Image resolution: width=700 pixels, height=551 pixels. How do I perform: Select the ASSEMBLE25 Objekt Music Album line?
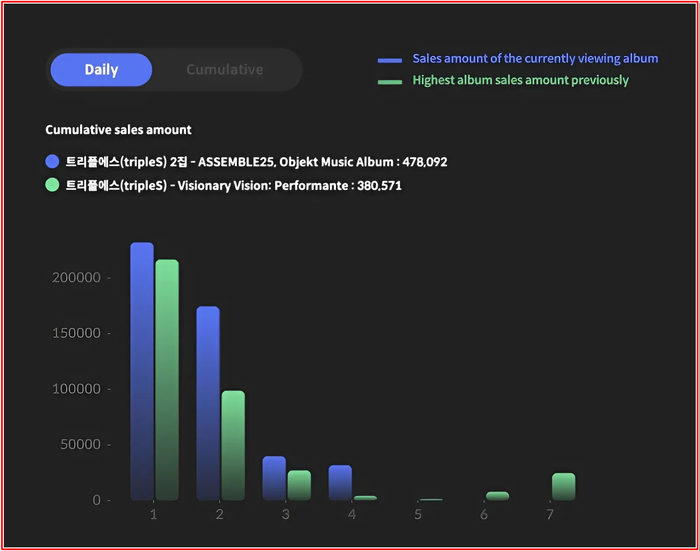tap(256, 162)
